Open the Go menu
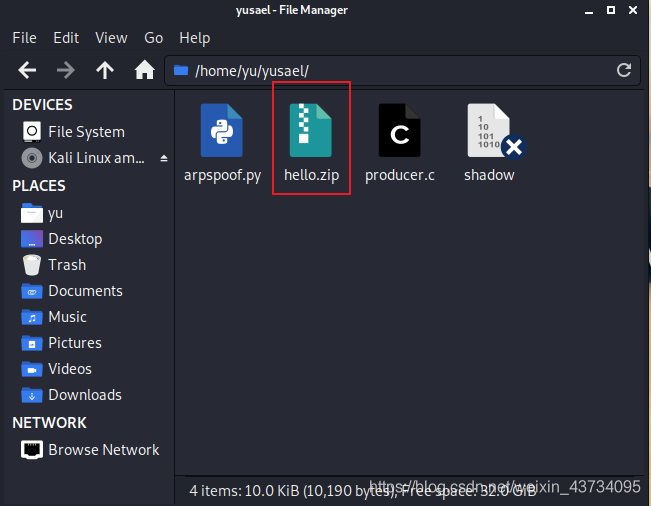Screen dimensions: 651x506 [x=154, y=38]
